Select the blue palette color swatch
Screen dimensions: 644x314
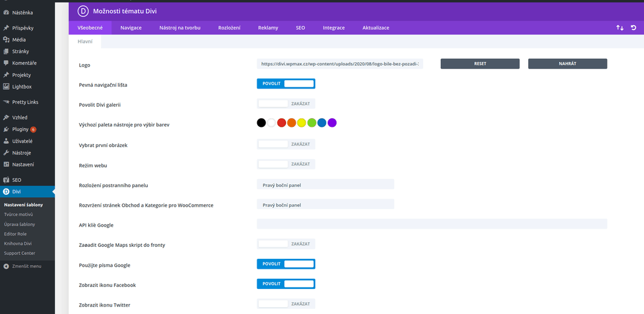click(322, 122)
